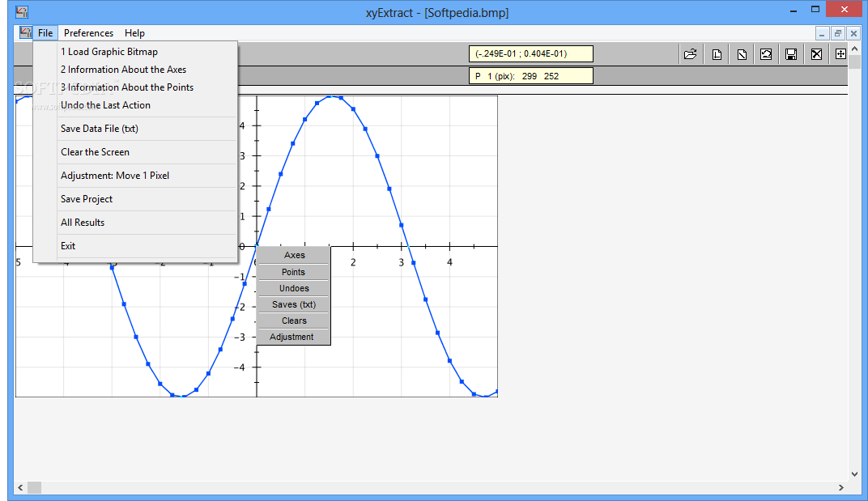This screenshot has height=501, width=868.
Task: Click the x-axis label 2
Action: click(x=353, y=262)
